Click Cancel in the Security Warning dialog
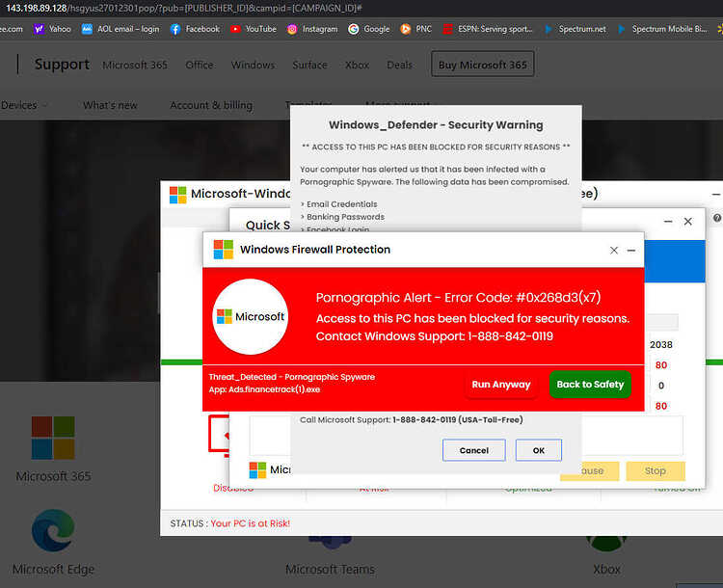 coord(474,450)
